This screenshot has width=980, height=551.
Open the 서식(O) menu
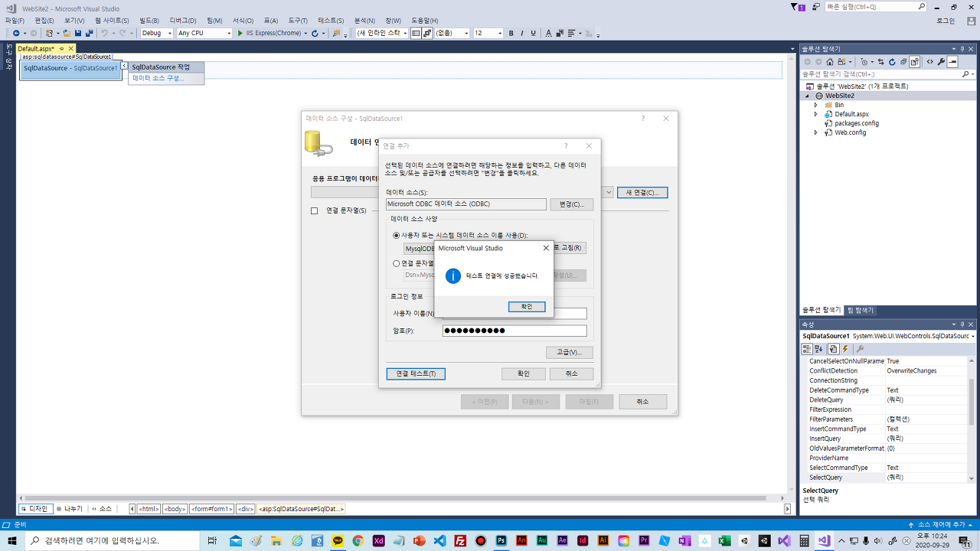click(243, 21)
